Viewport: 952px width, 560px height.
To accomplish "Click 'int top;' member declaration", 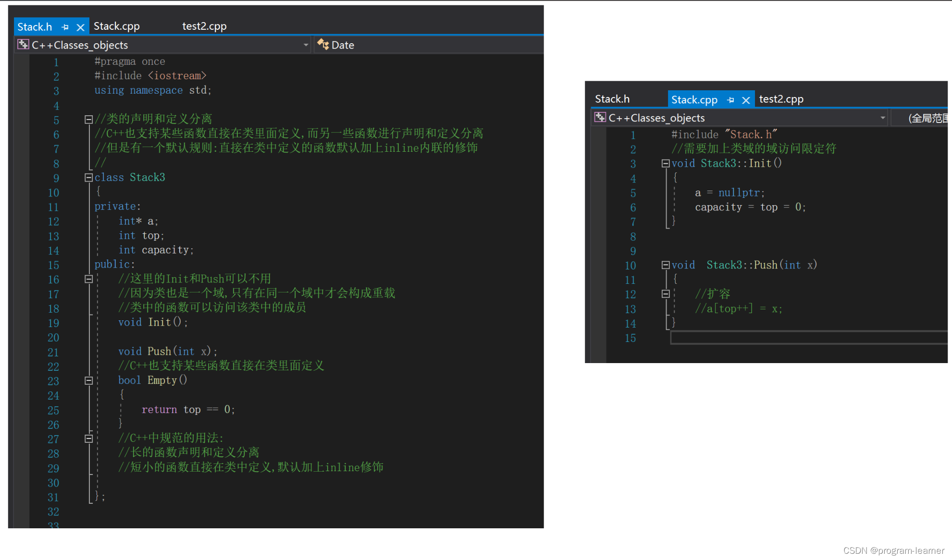I will click(141, 236).
